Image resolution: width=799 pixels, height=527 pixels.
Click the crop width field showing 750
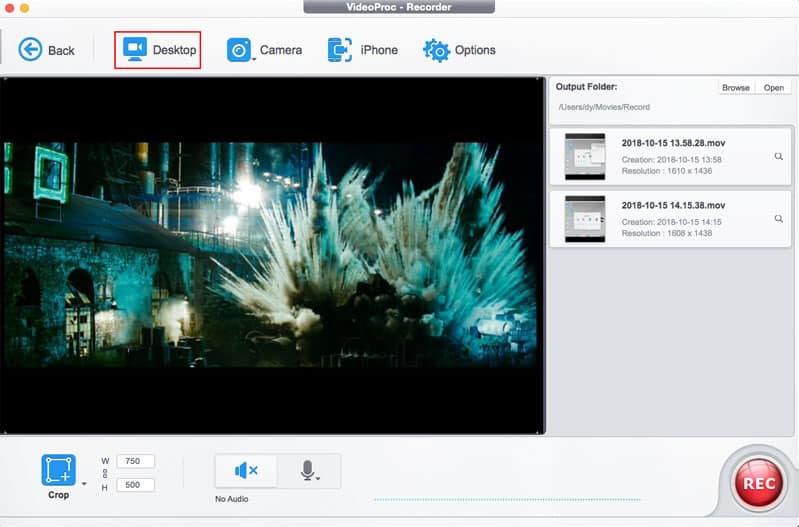pyautogui.click(x=135, y=461)
